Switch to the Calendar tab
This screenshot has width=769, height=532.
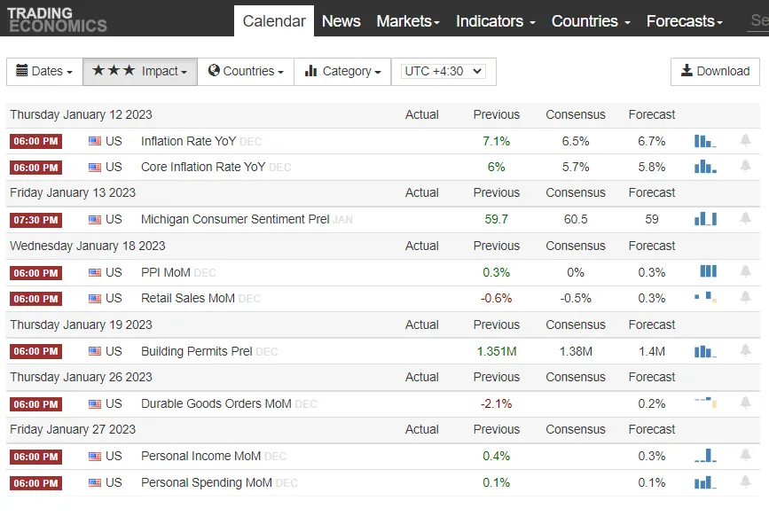[274, 21]
